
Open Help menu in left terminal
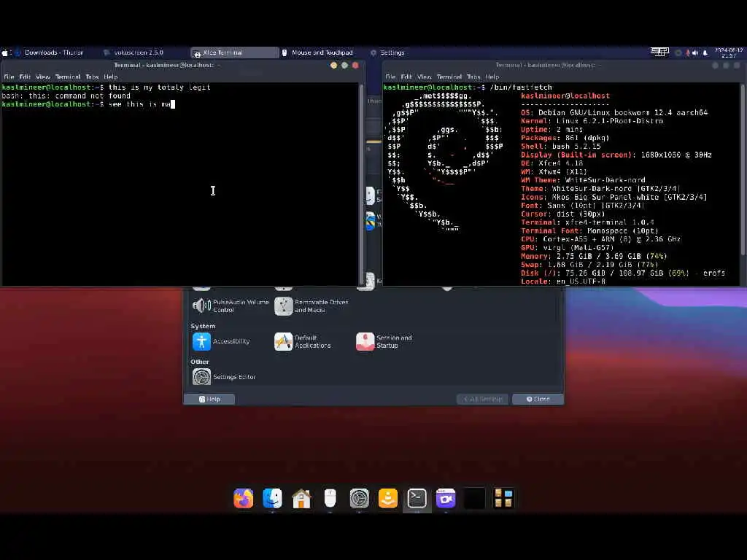(x=111, y=77)
